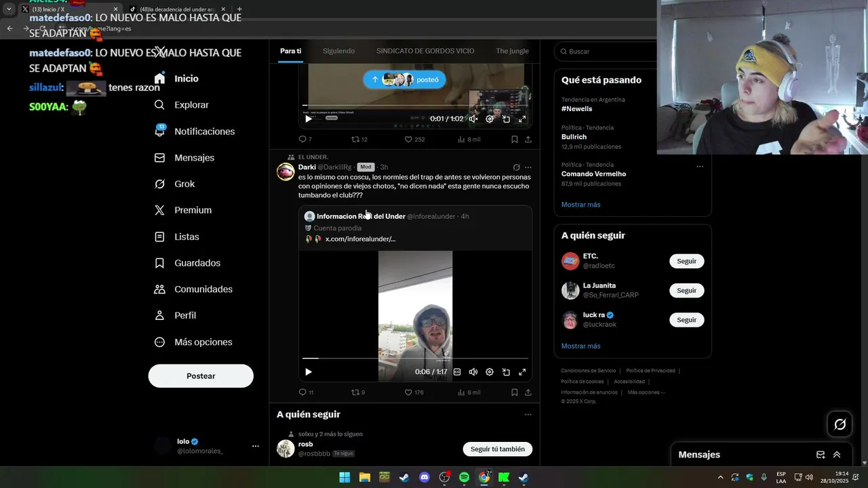The height and width of the screenshot is (488, 868).
Task: Play the 1:17 quoted video
Action: [x=309, y=371]
